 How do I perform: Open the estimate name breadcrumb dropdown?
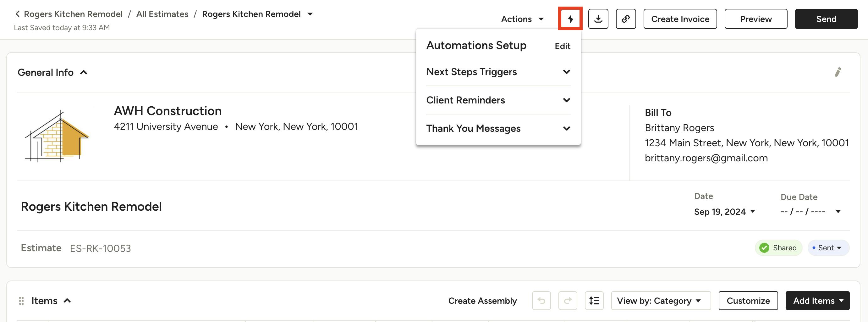[310, 14]
